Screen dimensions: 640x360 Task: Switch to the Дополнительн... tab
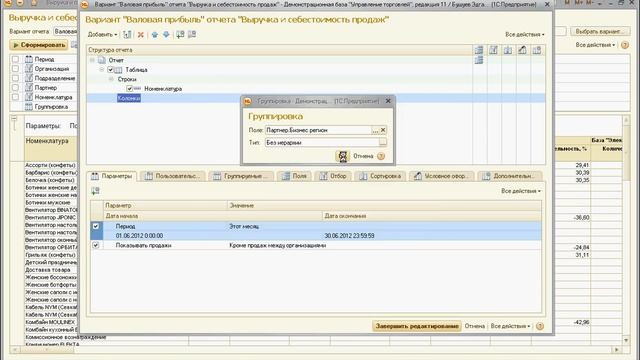509,176
